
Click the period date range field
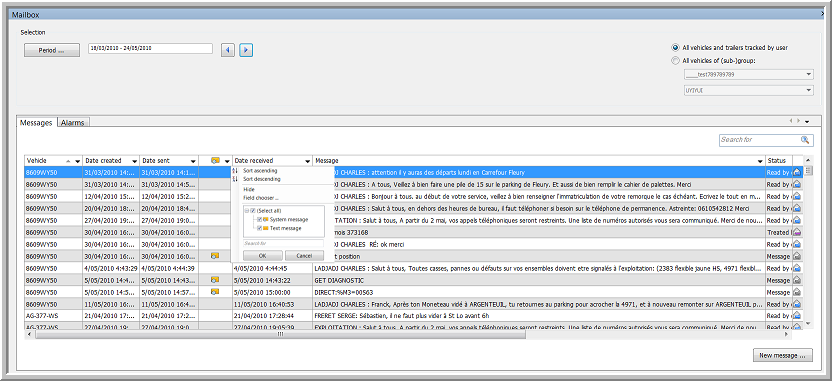point(150,49)
